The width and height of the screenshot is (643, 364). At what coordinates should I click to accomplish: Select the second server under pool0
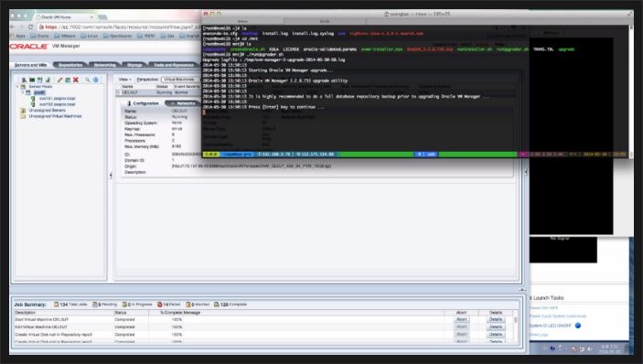[x=57, y=104]
